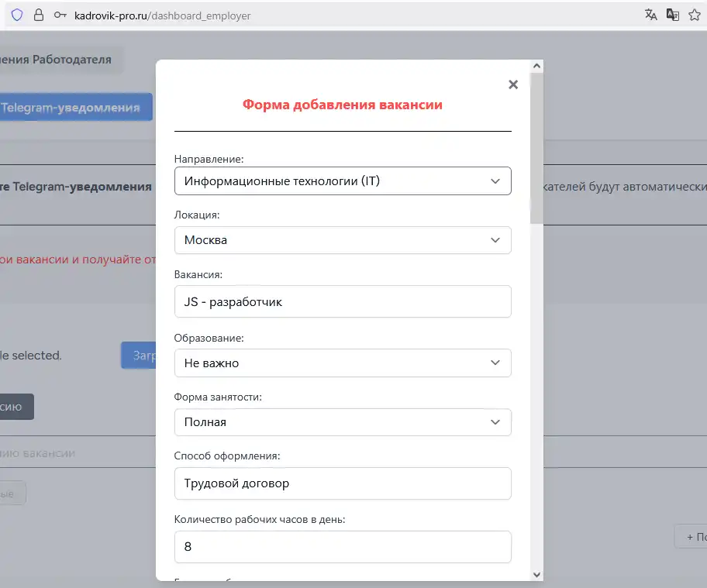Click the Вакансия field with JS - разработчик
Image resolution: width=707 pixels, height=588 pixels.
(342, 302)
